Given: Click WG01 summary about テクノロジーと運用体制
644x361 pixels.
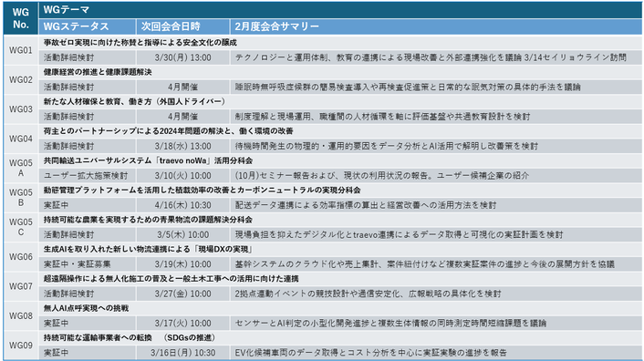Looking at the screenshot, I should pos(431,57).
